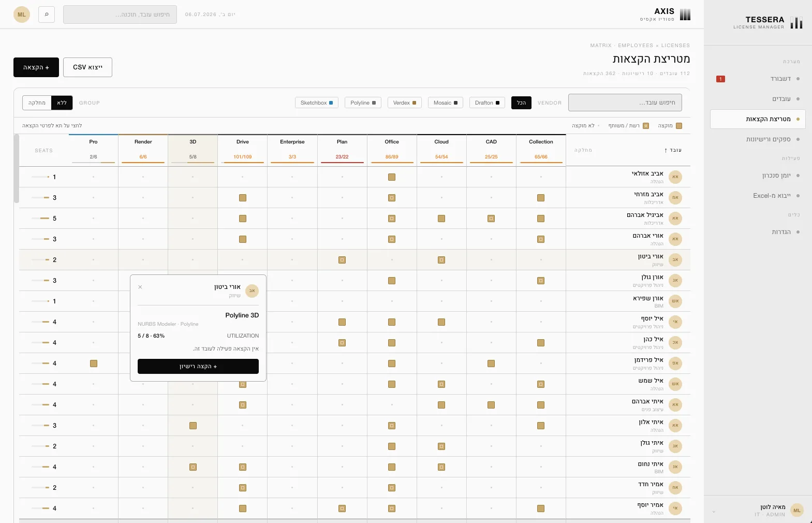Screen dimensions: 812x523
Task: Click הקצה רישיון + in the popup
Action: [x=198, y=366]
